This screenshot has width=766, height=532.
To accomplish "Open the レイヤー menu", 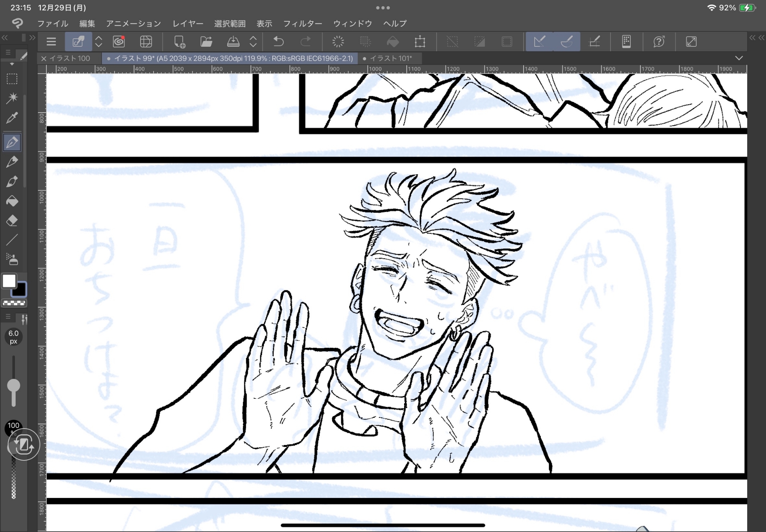I will (188, 24).
